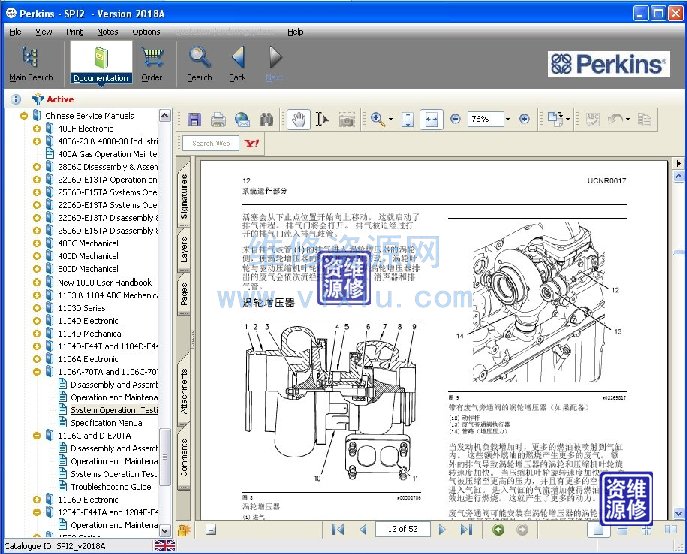
Task: Open the zoom percentage dropdown
Action: 508,119
